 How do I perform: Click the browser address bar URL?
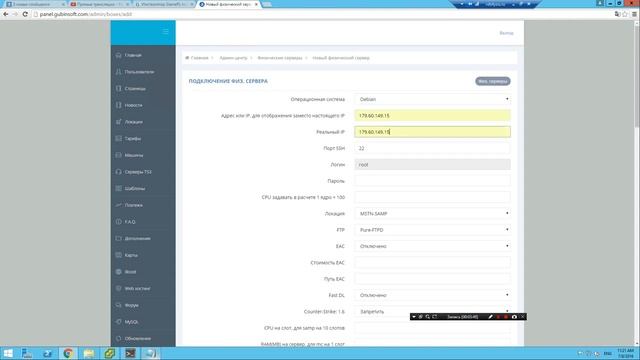tap(86, 14)
